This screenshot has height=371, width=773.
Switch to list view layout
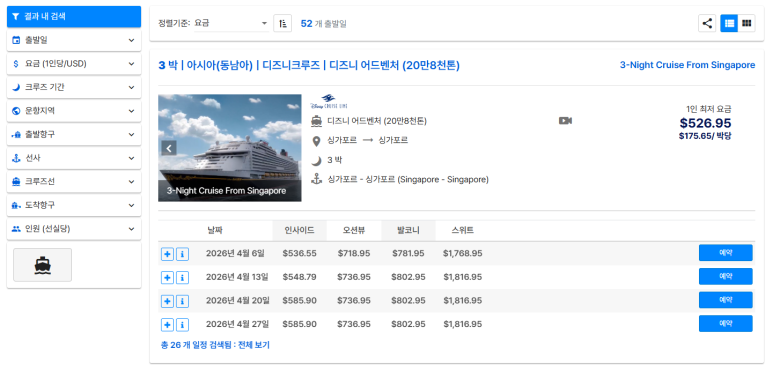point(729,23)
